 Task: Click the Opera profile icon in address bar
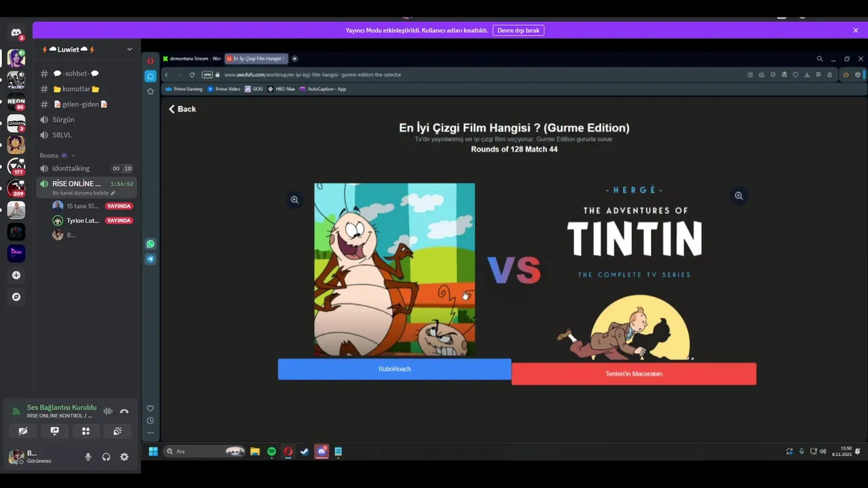[x=829, y=75]
